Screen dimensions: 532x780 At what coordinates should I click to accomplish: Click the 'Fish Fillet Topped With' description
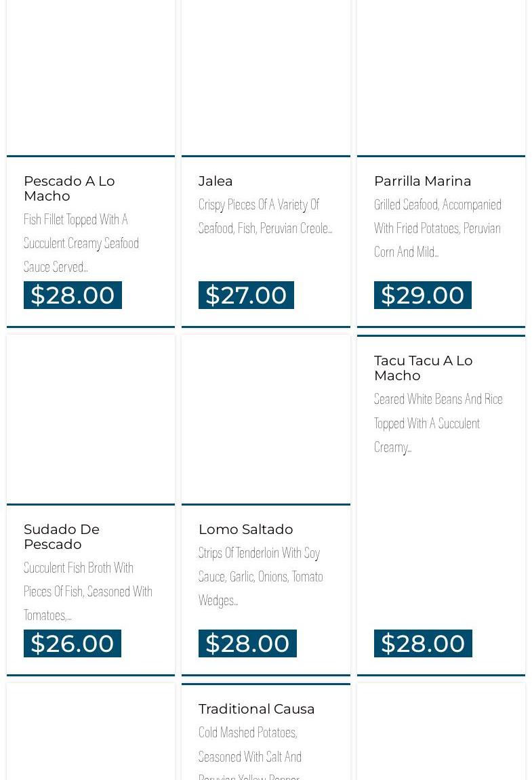pyautogui.click(x=81, y=243)
